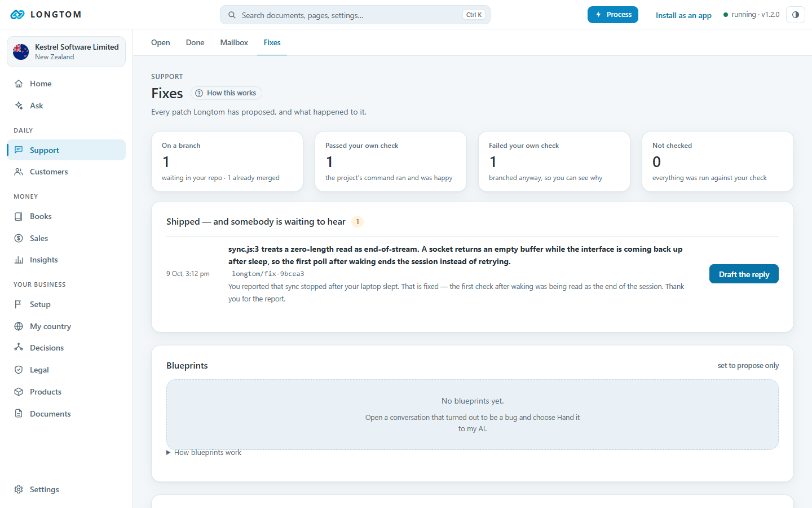Click the running · v1.2.0 status

pyautogui.click(x=751, y=15)
